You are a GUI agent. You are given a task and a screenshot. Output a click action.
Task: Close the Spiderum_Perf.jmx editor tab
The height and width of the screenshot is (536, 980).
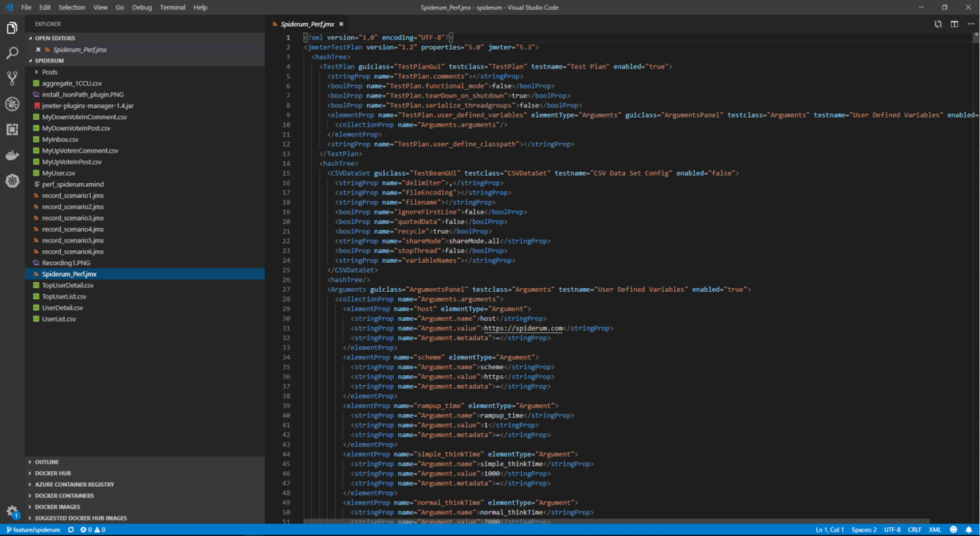tap(341, 24)
